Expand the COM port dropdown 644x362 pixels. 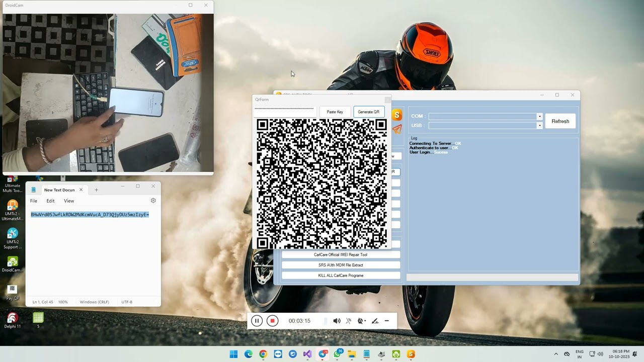(x=539, y=116)
